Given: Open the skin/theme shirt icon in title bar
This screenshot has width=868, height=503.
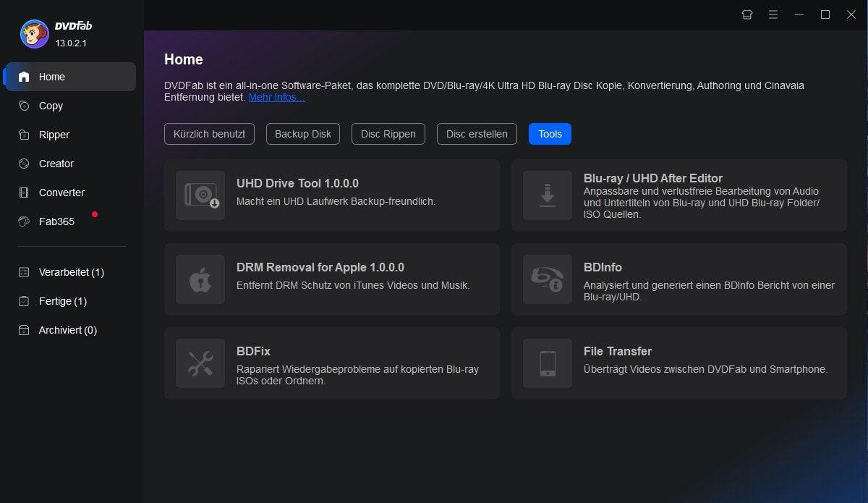Looking at the screenshot, I should point(747,14).
